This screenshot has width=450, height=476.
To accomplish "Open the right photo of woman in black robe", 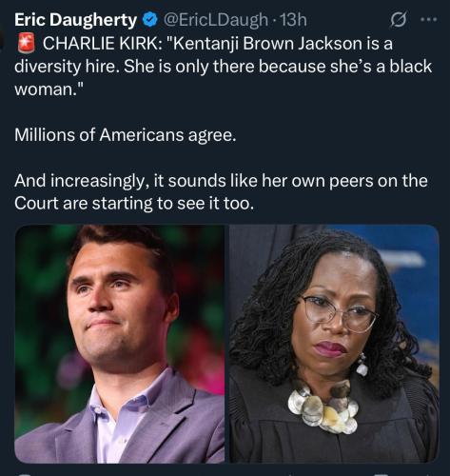I will pos(334,344).
